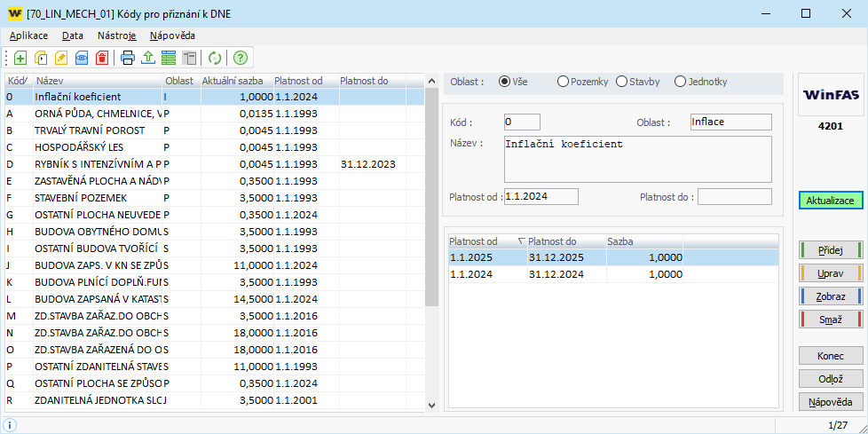The image size is (868, 434).
Task: Click the list scrollbar up arrow
Action: pos(432,82)
